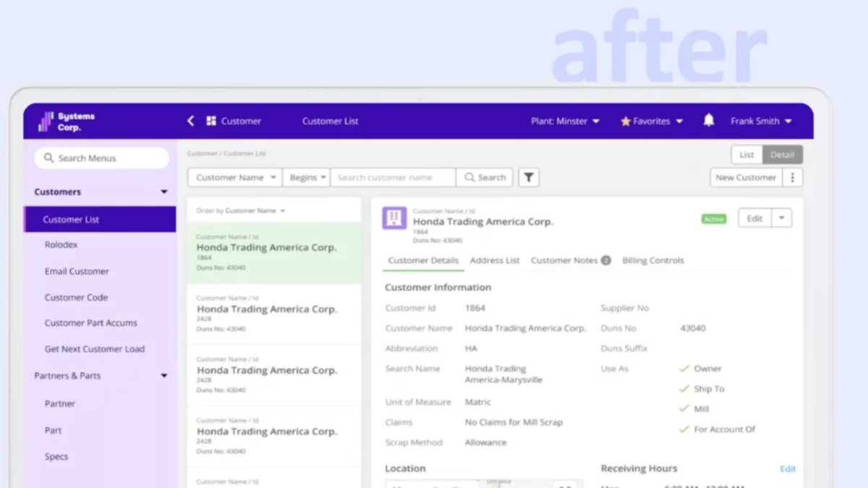Toggle the Owner checkmark
The image size is (868, 488).
pyautogui.click(x=684, y=369)
